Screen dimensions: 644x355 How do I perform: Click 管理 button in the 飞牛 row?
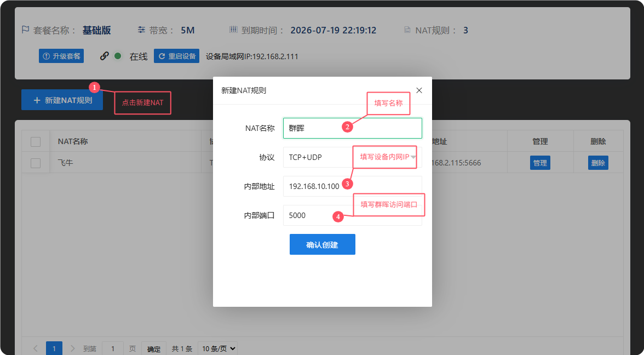(x=540, y=163)
